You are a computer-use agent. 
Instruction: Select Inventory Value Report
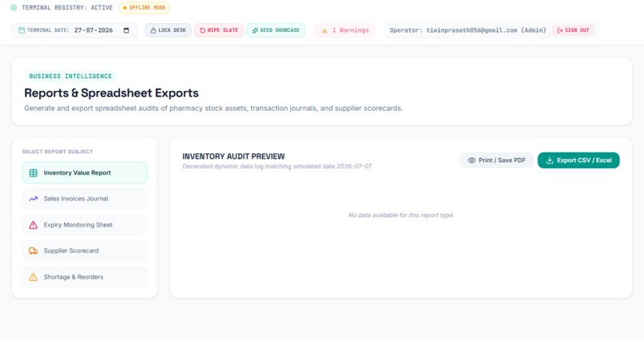tap(85, 172)
